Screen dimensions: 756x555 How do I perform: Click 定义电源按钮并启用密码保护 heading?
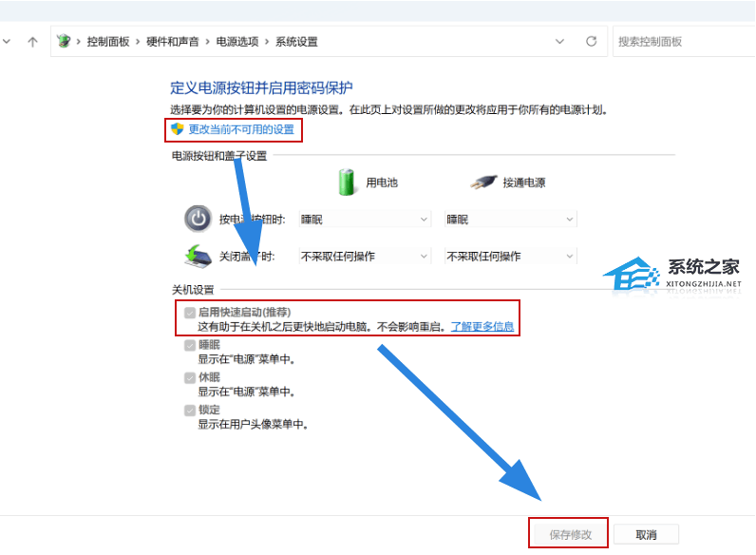(261, 87)
